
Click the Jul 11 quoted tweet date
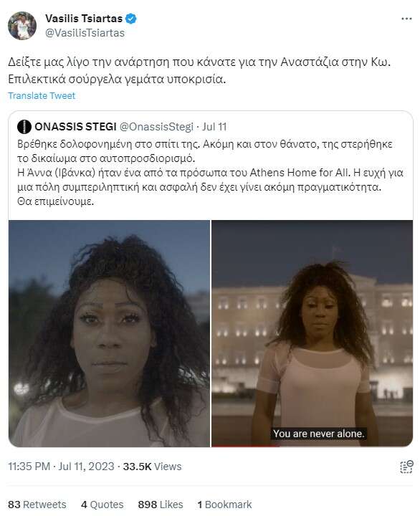[214, 127]
